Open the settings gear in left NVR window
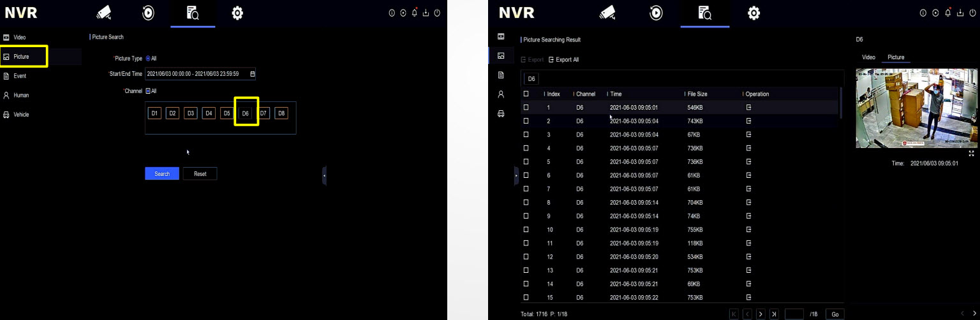This screenshot has width=980, height=320. 237,13
